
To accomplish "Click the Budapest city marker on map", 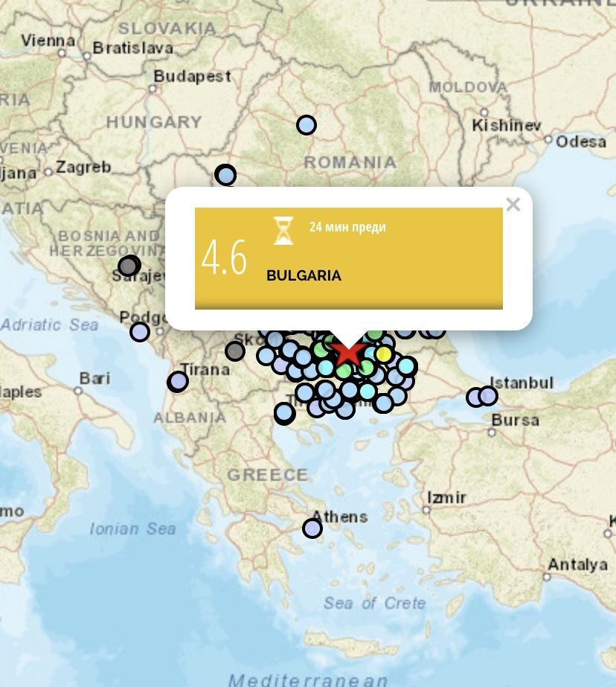I will (153, 88).
